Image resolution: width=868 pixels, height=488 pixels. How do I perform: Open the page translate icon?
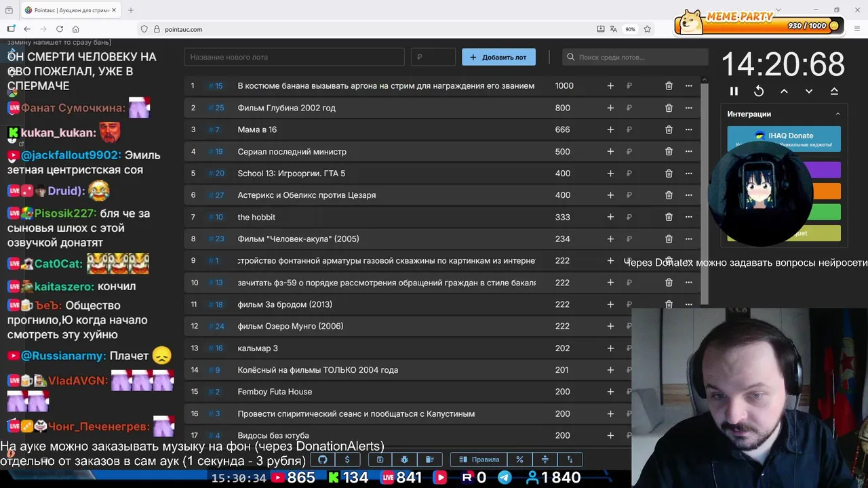[614, 29]
